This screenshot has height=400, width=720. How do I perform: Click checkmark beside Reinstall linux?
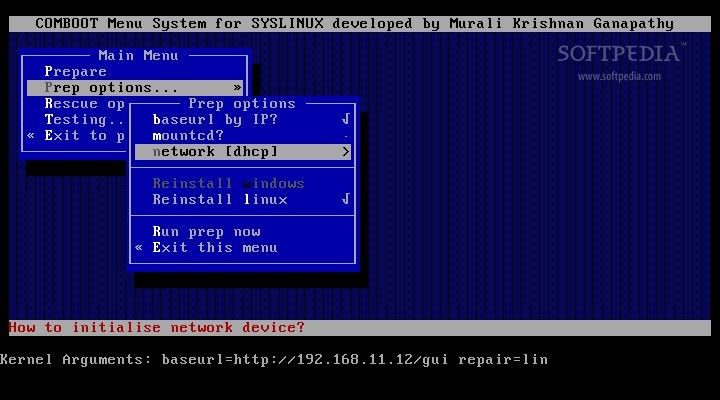346,199
